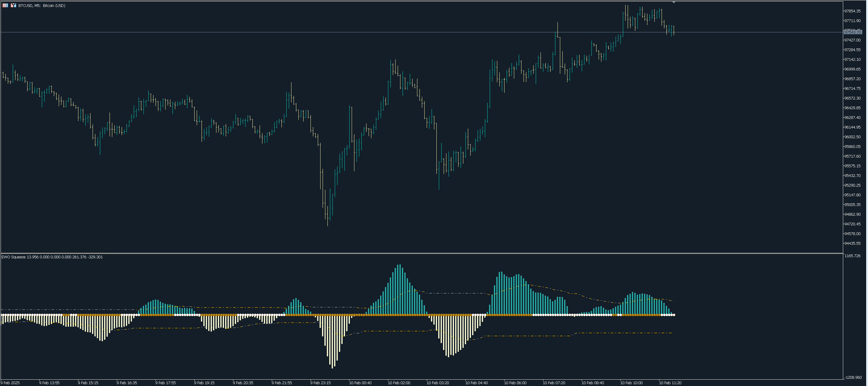The image size is (868, 386).
Task: Open the Depth of Market icon
Action: coord(5,5)
